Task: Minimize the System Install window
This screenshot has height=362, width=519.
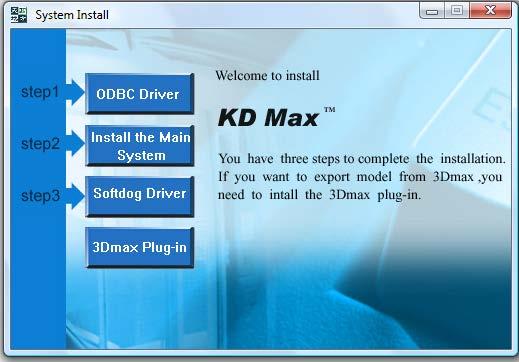Action: (x=432, y=11)
